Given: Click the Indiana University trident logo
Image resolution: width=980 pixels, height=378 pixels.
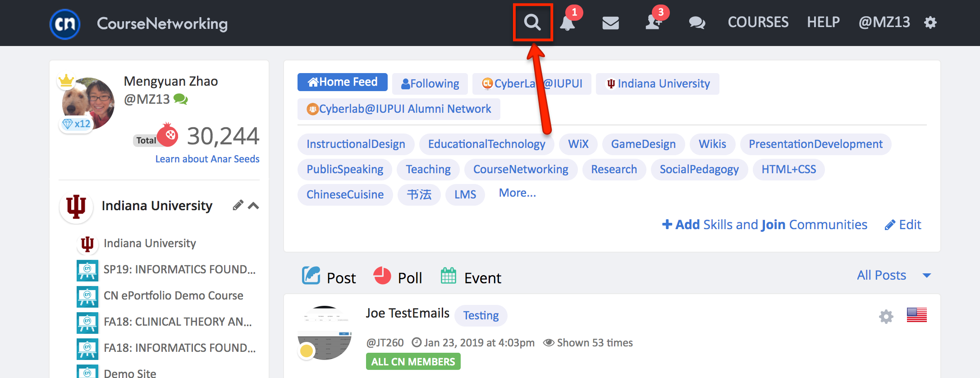Looking at the screenshot, I should click(76, 207).
